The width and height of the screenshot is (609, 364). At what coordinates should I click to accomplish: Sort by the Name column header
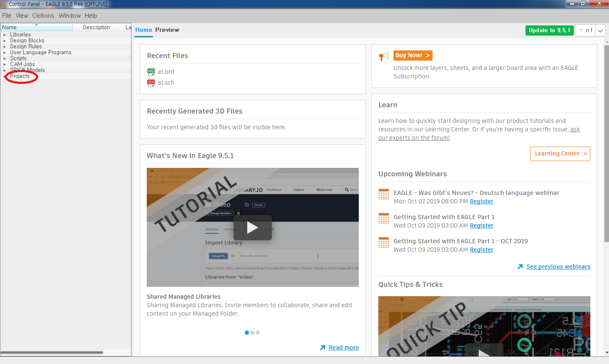point(36,27)
